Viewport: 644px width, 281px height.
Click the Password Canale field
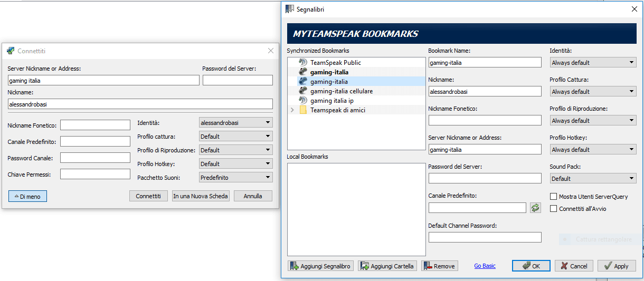(x=95, y=158)
